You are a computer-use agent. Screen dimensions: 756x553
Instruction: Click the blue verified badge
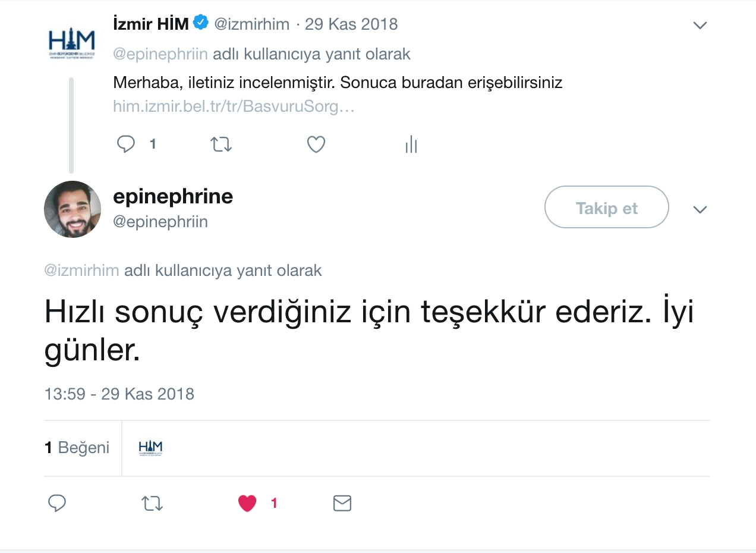201,24
